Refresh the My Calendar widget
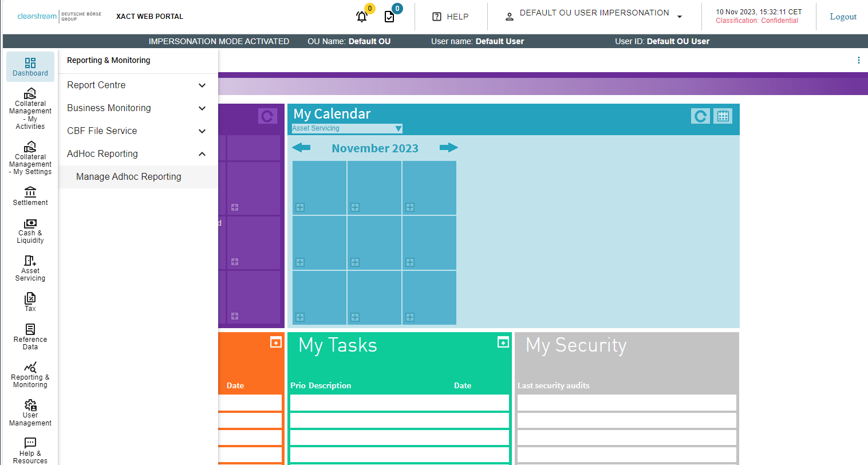 coord(700,116)
